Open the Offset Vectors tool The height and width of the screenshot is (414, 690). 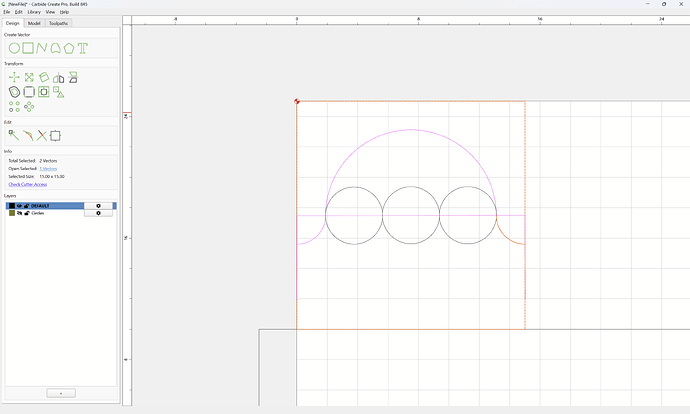[x=14, y=92]
